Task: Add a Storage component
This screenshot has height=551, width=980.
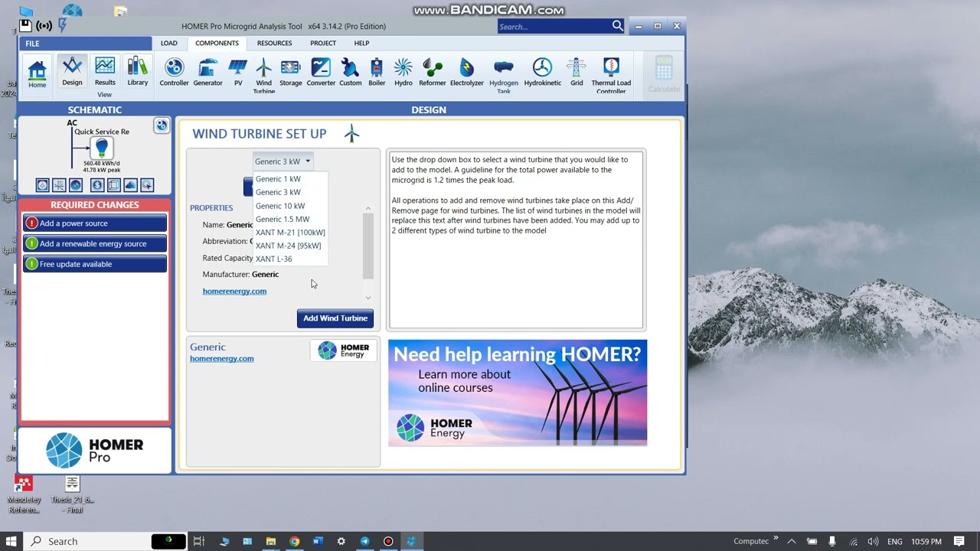Action: pos(291,73)
